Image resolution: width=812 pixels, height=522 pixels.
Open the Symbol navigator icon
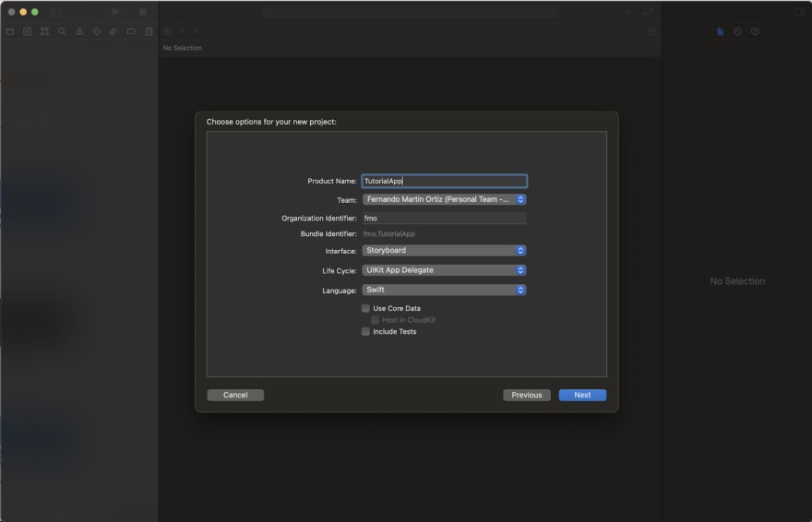pyautogui.click(x=44, y=31)
